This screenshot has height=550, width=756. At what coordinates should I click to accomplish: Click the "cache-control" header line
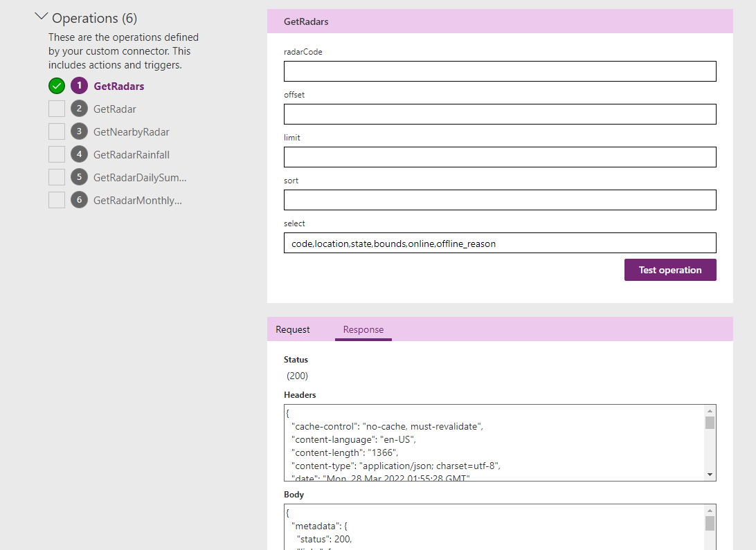pyautogui.click(x=387, y=426)
